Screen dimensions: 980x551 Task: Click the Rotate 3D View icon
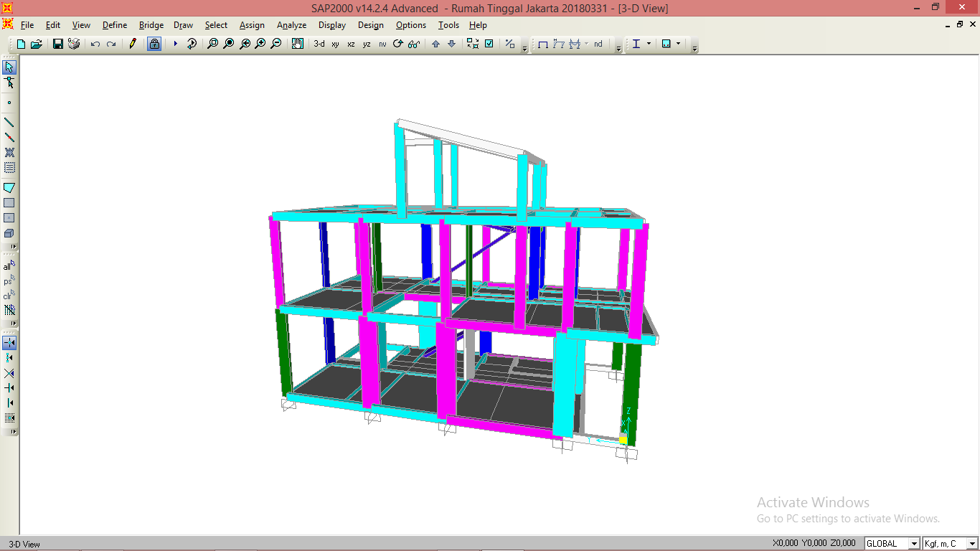398,44
